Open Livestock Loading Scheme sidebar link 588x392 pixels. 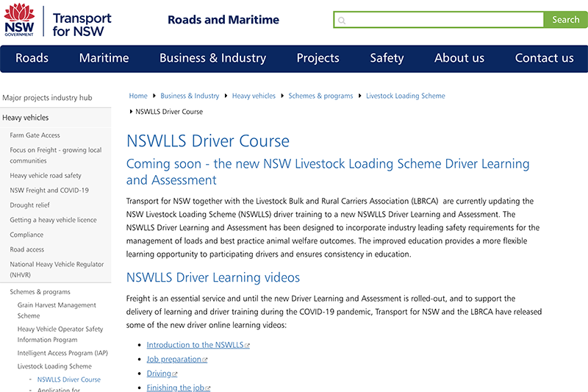coord(54,366)
